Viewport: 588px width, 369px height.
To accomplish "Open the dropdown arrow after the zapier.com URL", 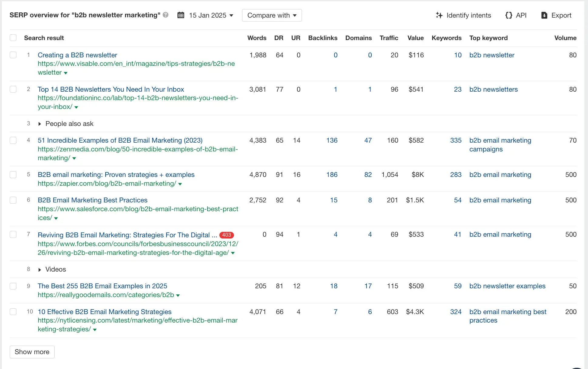I will [x=180, y=184].
